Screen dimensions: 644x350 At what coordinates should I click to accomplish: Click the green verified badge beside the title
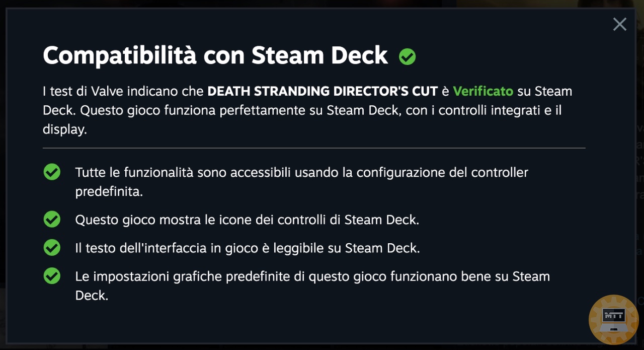click(x=407, y=57)
